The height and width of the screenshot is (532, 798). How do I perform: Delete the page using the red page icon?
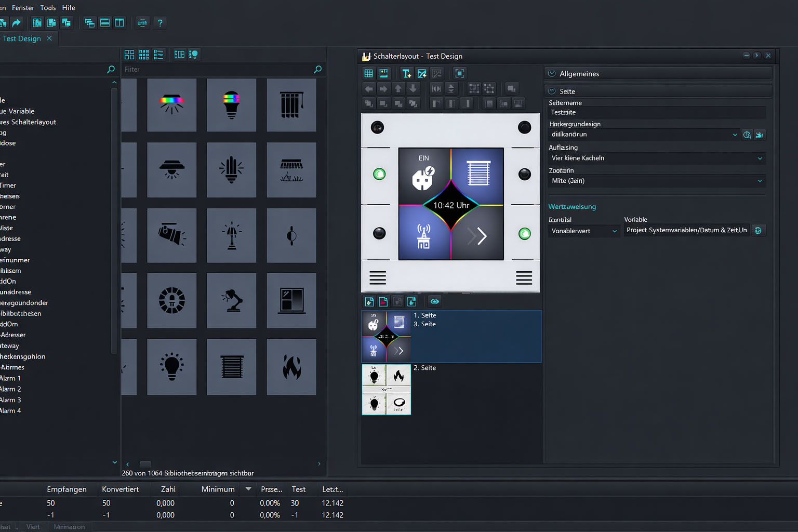pyautogui.click(x=383, y=301)
